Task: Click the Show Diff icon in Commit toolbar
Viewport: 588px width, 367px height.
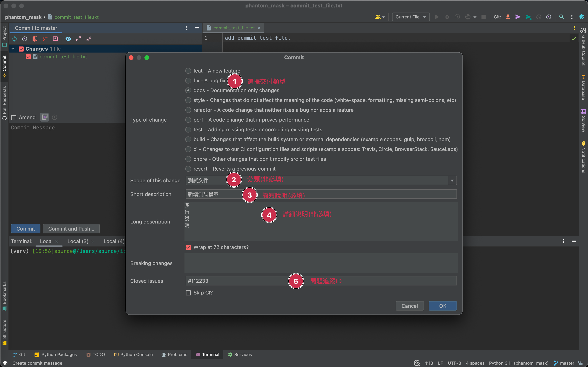Action: [x=35, y=39]
